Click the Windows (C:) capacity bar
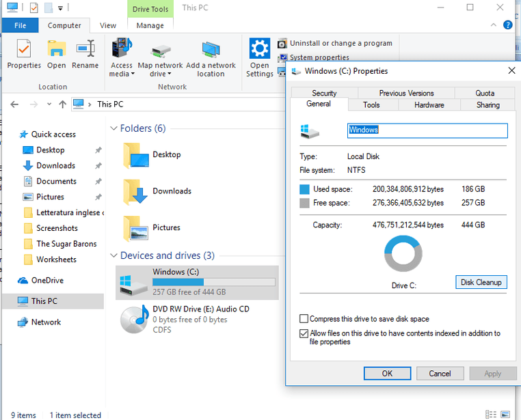 click(213, 282)
